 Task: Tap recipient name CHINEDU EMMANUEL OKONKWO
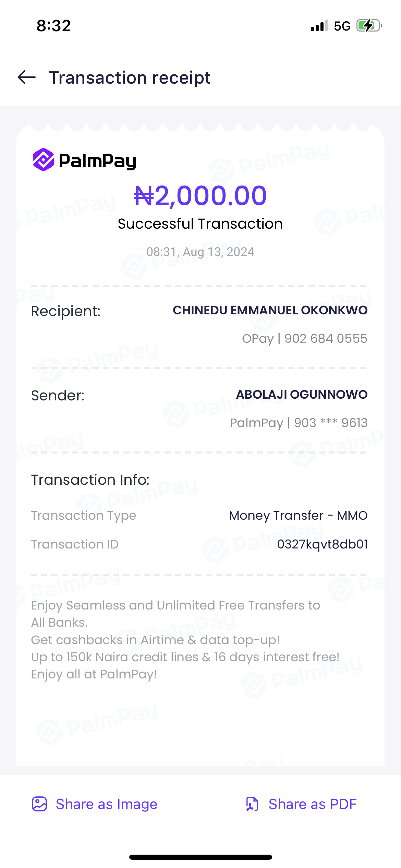click(270, 310)
